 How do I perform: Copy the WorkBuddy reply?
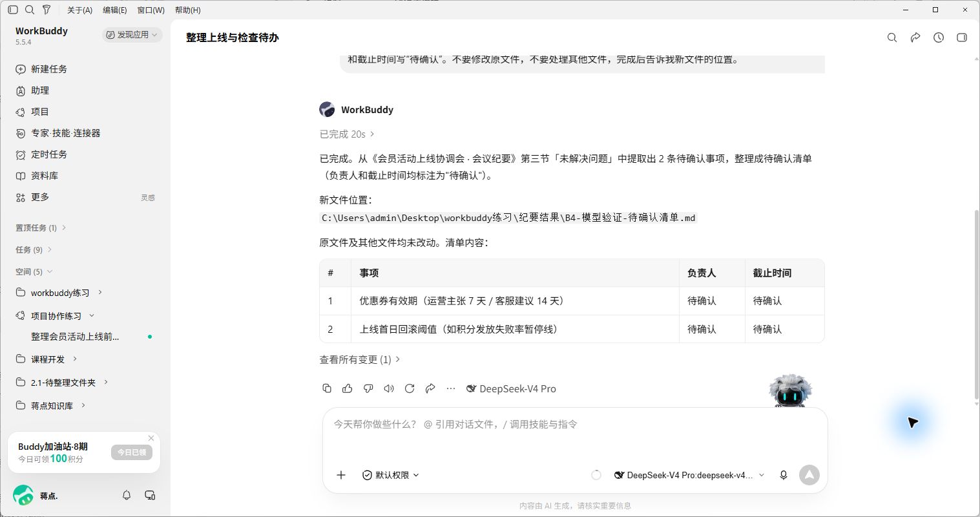327,388
